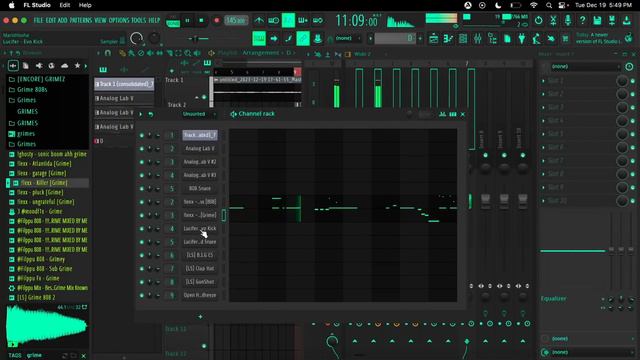
Task: Select the flexx - Atlantida [Grime] sample
Action: pyautogui.click(x=44, y=164)
